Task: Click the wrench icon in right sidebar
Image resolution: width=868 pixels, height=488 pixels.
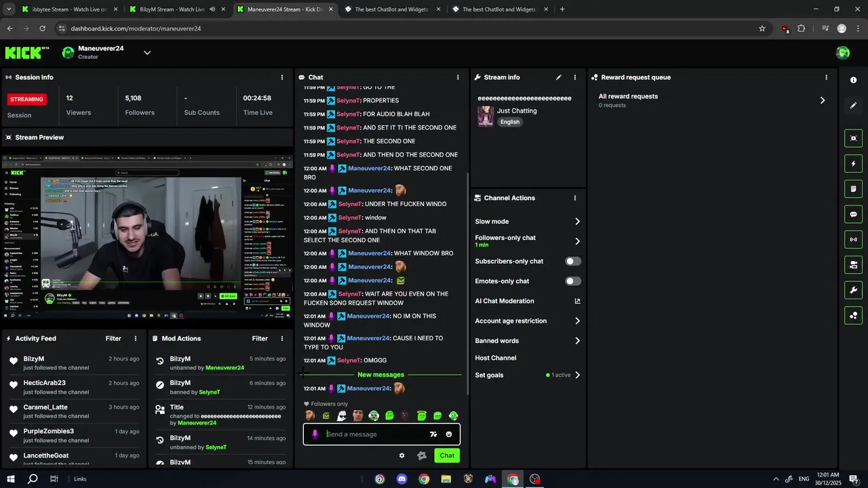Action: point(853,290)
